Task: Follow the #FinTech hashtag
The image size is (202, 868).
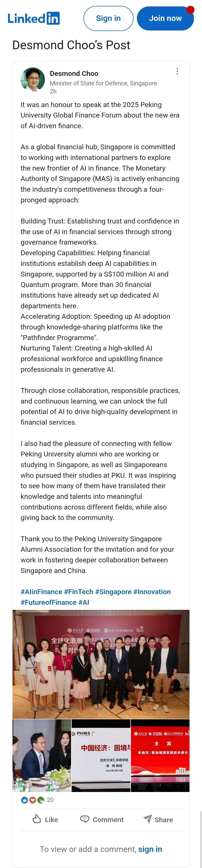Action: point(79,592)
